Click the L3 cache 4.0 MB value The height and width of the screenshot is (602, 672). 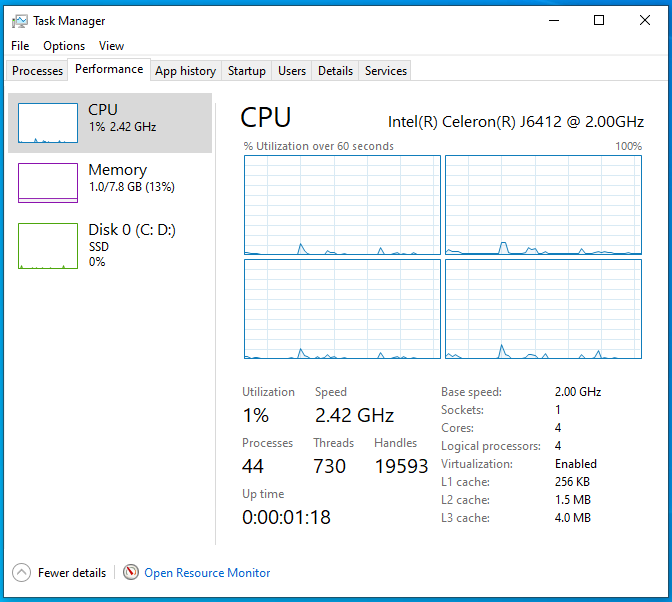pyautogui.click(x=573, y=518)
